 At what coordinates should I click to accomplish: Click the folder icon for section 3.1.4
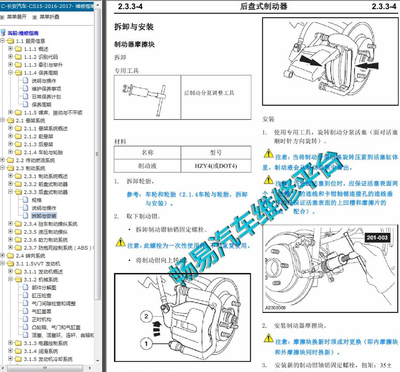coord(18,351)
